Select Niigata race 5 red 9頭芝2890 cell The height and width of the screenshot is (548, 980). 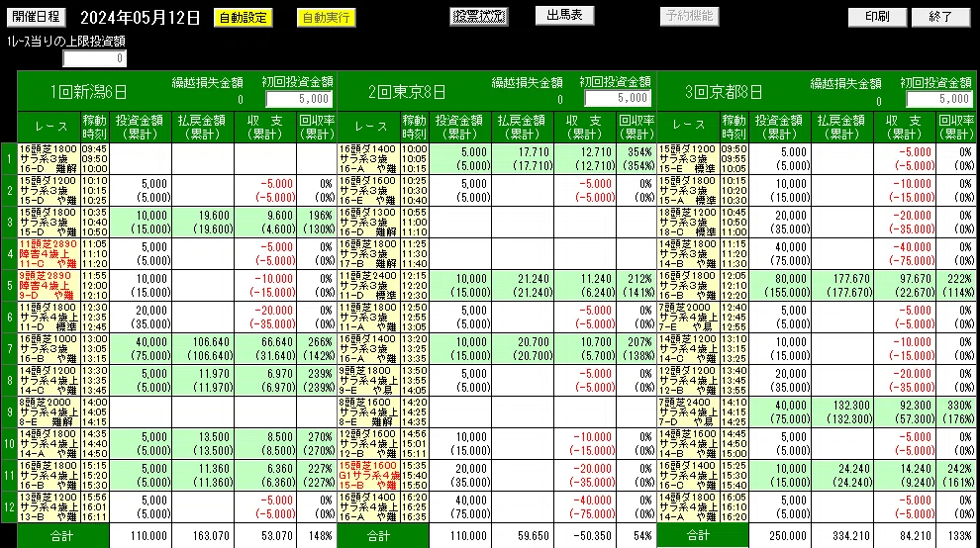49,286
